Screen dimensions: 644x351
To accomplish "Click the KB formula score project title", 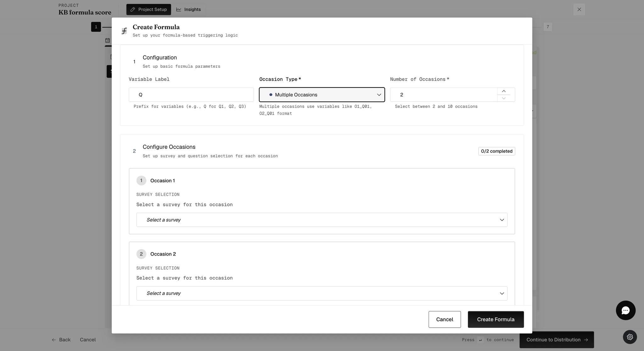I will pyautogui.click(x=85, y=12).
